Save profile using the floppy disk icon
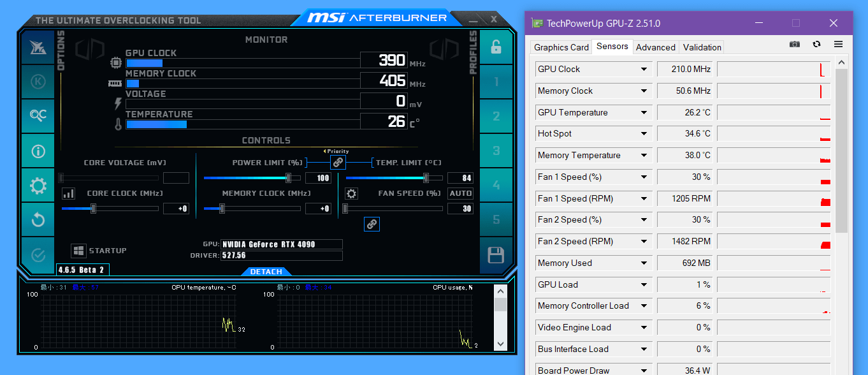Screen dimensions: 868x375 click(496, 255)
